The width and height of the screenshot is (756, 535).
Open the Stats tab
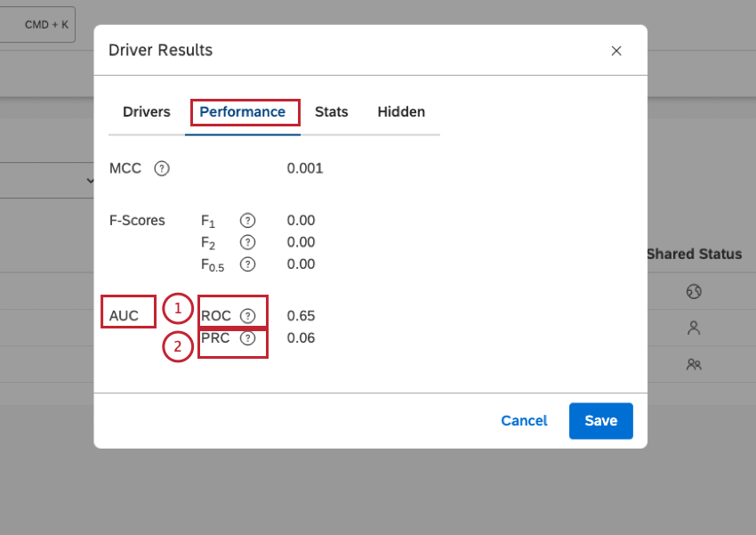(332, 112)
